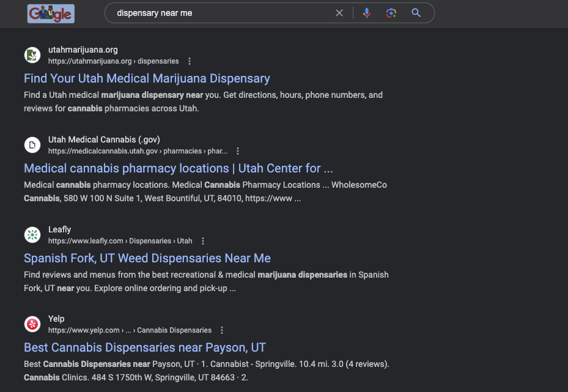The width and height of the screenshot is (568, 392).
Task: Open Best Cannabis Dispensaries near Payson link
Action: [x=144, y=347]
